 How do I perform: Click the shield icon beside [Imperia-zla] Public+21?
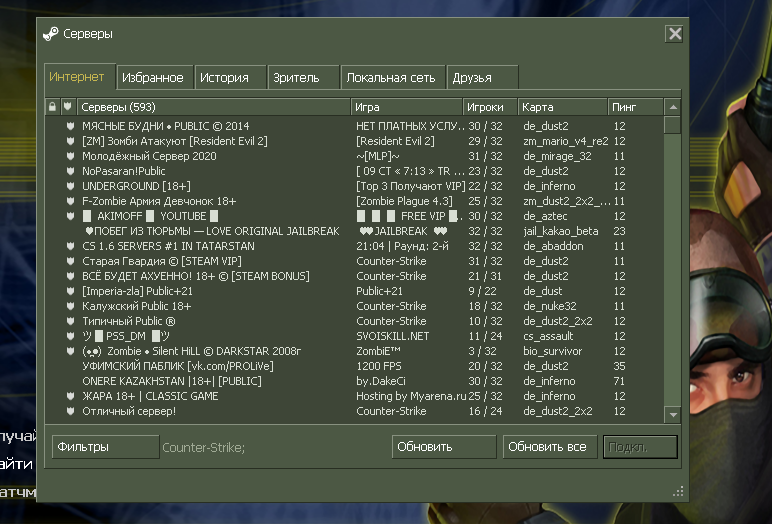70,291
